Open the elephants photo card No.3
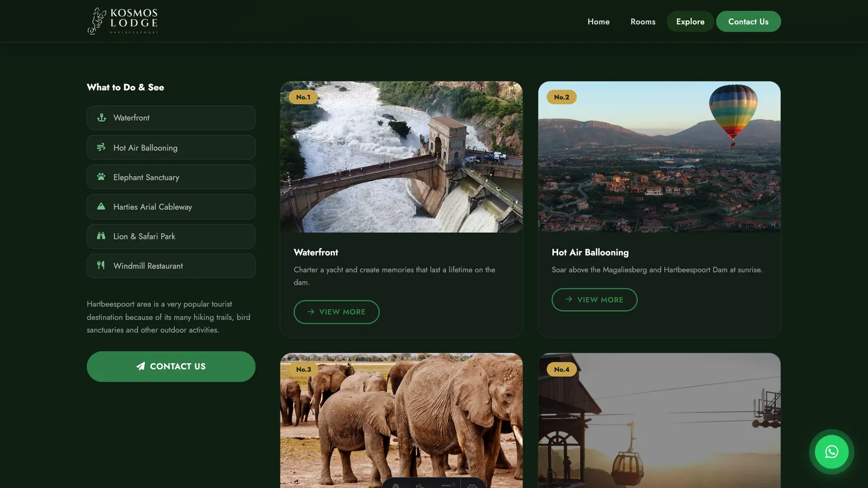This screenshot has width=868, height=488. click(x=401, y=421)
